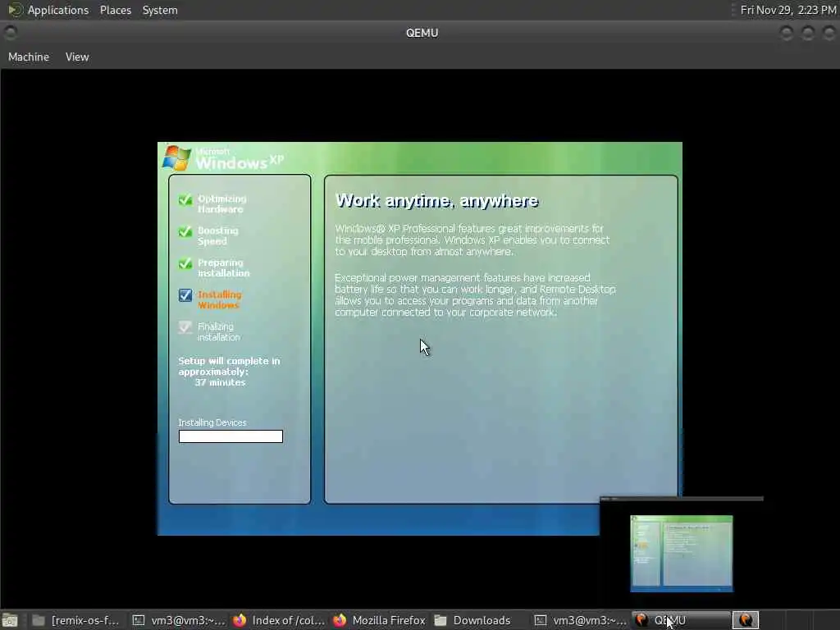Click the second terminal icon in taskbar
This screenshot has width=840, height=630.
[x=541, y=620]
